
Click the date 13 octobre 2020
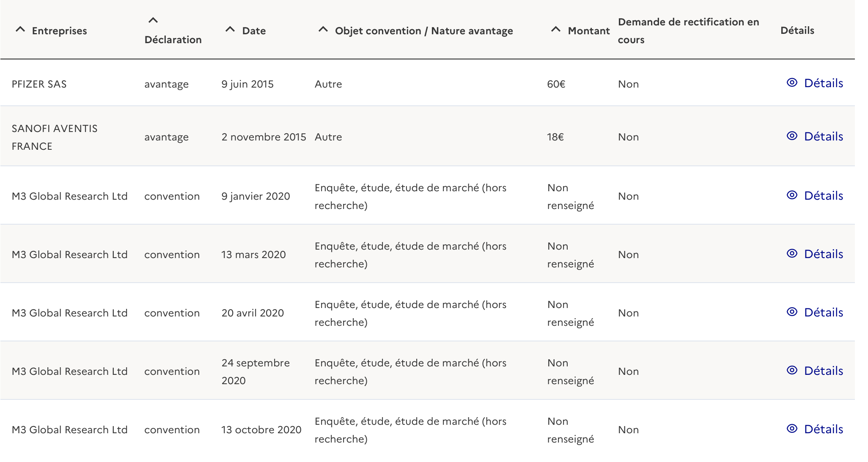[x=261, y=430]
